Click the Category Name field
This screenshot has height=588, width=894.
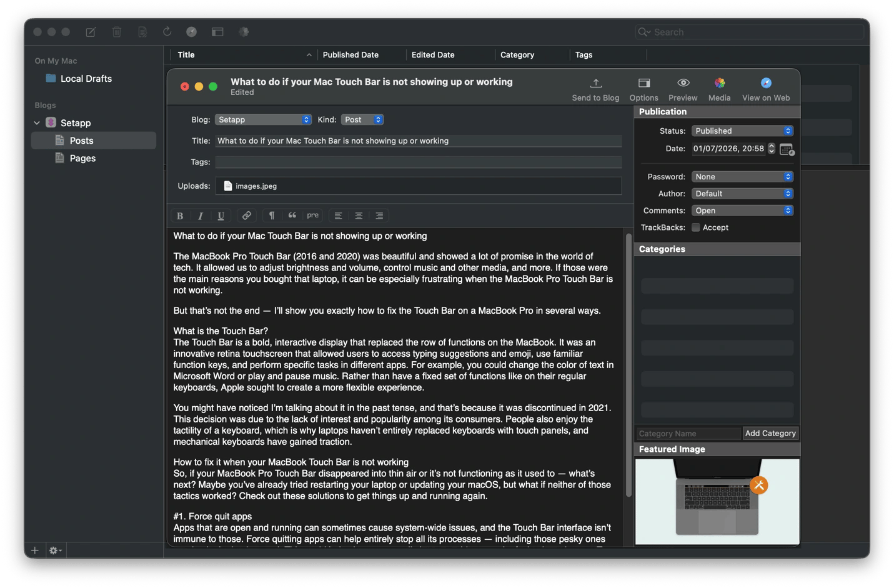[688, 433]
